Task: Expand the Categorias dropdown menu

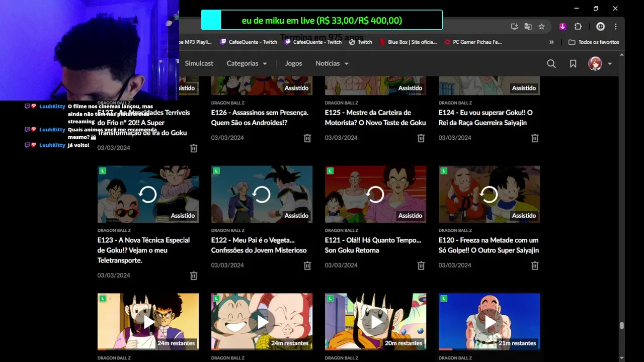Action: [247, 63]
